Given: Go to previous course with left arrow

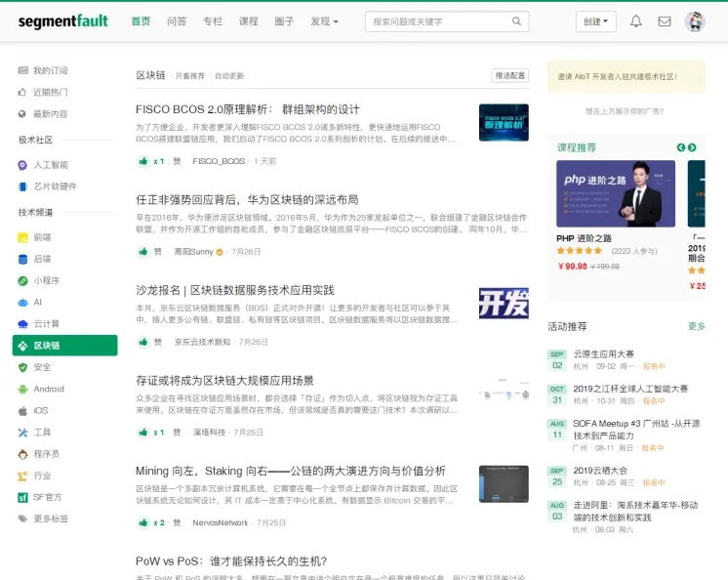Looking at the screenshot, I should click(x=680, y=147).
